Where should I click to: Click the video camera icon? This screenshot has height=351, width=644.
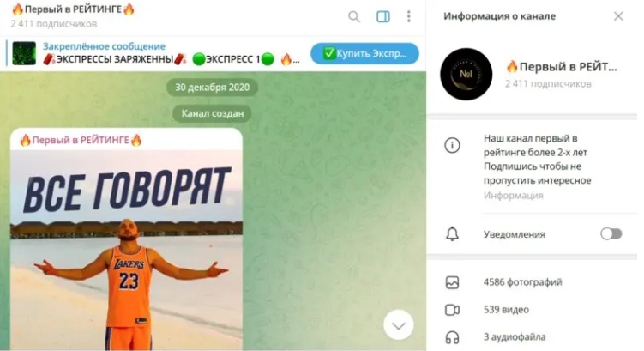(452, 310)
